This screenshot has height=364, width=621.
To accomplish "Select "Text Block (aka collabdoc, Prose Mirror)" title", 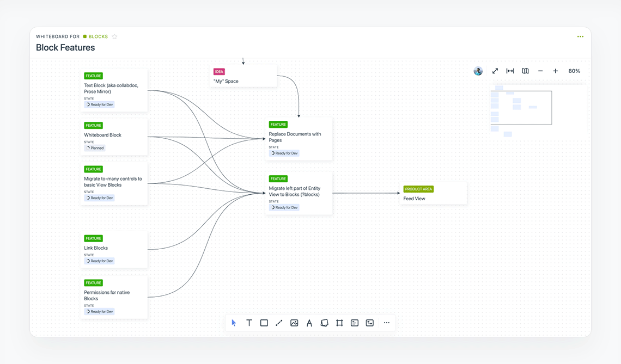I will pos(111,88).
